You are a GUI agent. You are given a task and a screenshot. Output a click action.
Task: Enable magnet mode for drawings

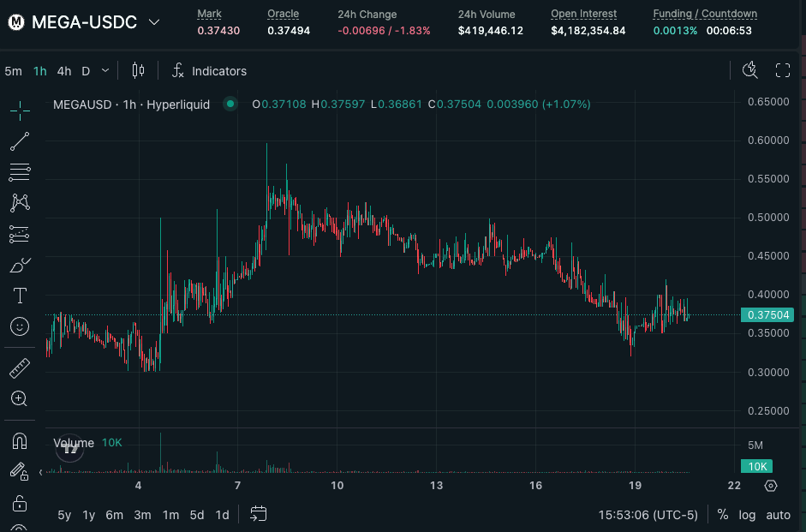click(19, 440)
